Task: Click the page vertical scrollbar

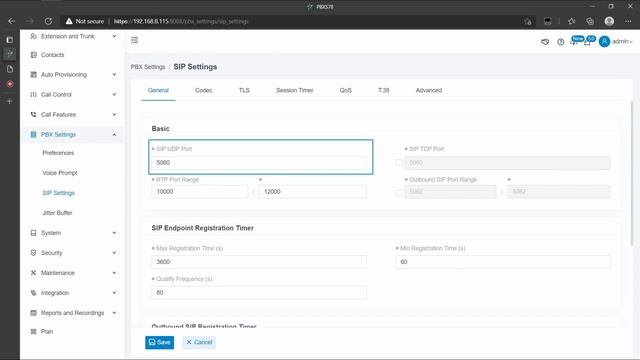Action: coord(632,173)
